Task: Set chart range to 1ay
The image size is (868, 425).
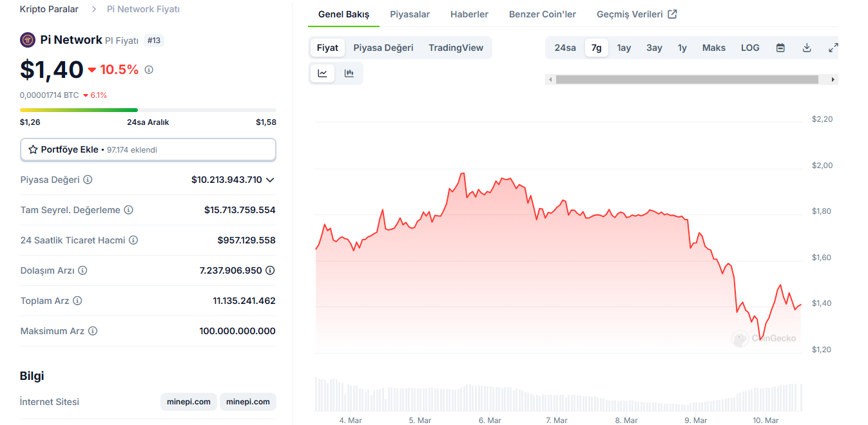Action: (x=624, y=48)
